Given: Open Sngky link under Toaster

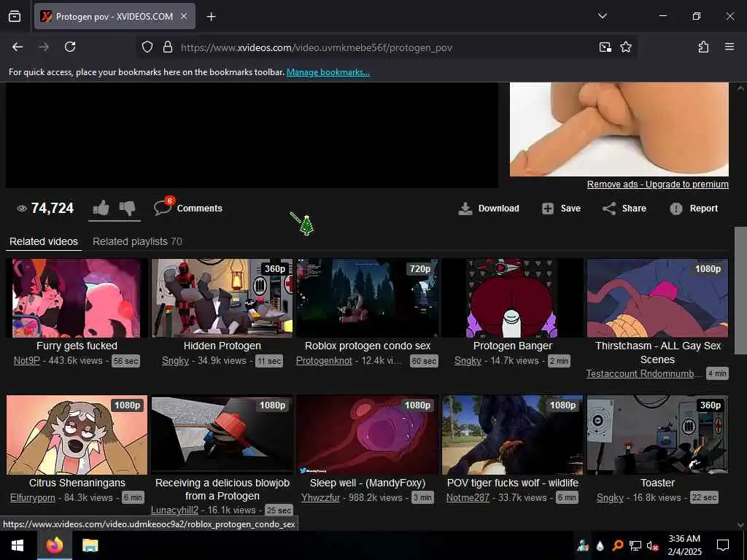Looking at the screenshot, I should [x=610, y=497].
